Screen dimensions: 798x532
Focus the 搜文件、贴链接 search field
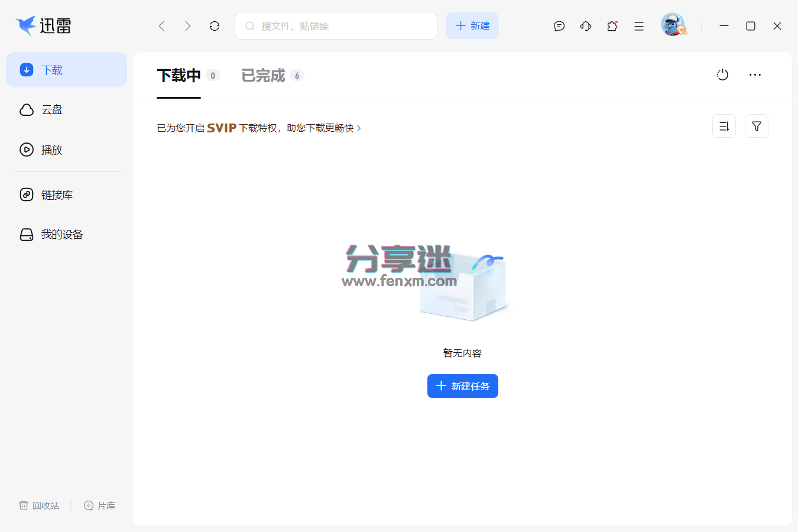[336, 26]
